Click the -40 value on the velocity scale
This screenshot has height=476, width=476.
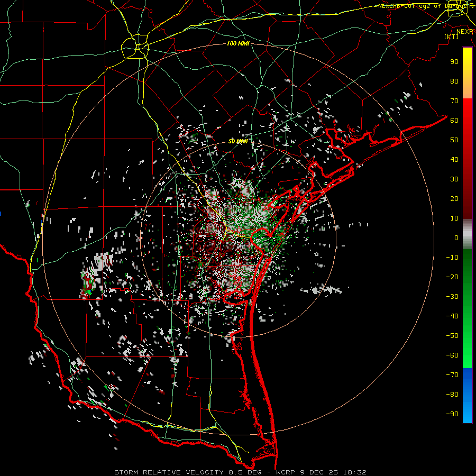coord(452,316)
